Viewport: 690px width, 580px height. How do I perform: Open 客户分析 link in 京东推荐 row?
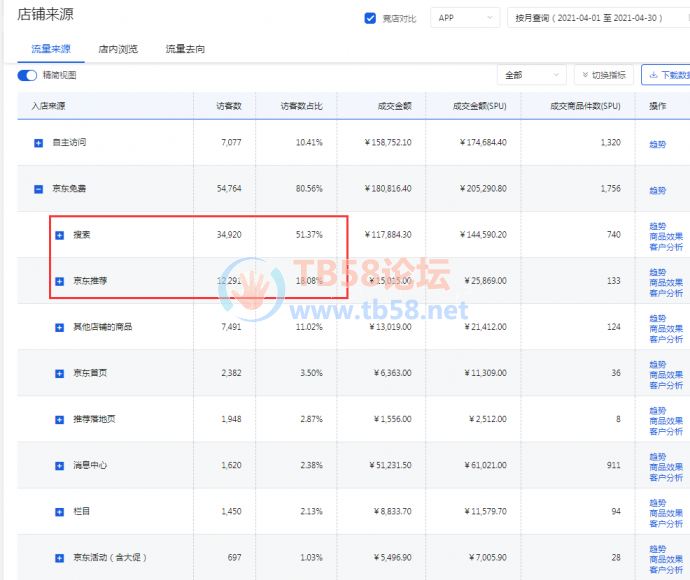666,293
